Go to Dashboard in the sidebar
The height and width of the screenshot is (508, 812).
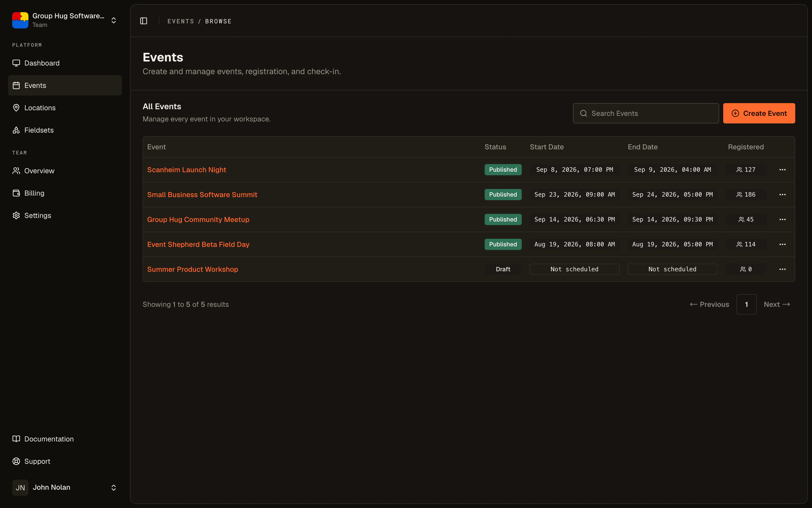(x=65, y=63)
